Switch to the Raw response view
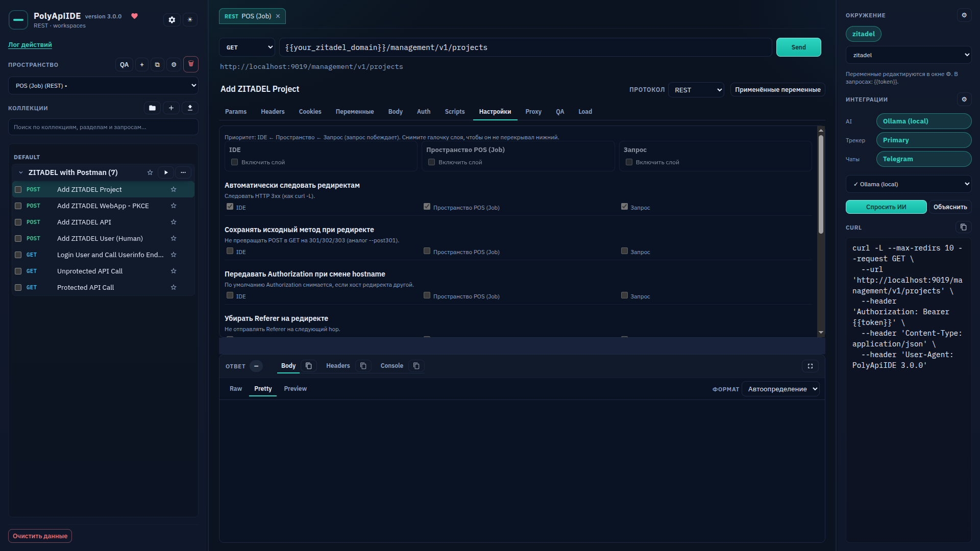980x551 pixels. coord(236,389)
